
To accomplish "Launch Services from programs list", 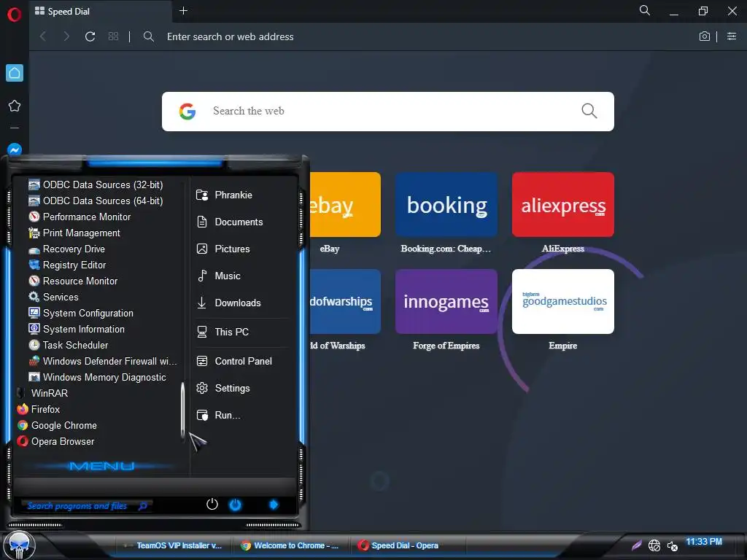I will point(53,297).
